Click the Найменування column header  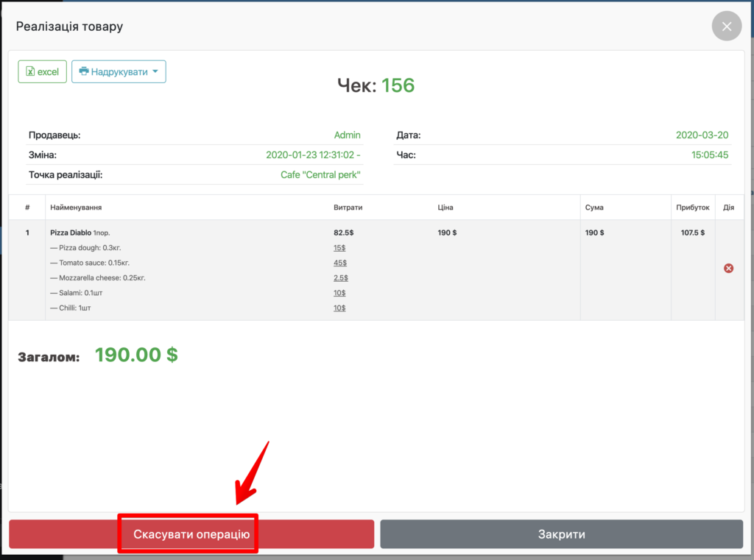click(x=75, y=208)
